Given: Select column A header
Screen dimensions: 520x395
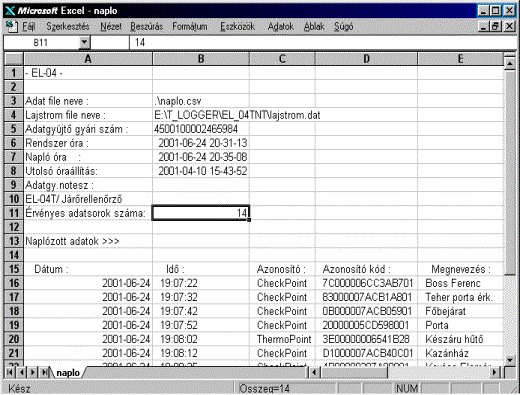Looking at the screenshot, I should [88, 59].
